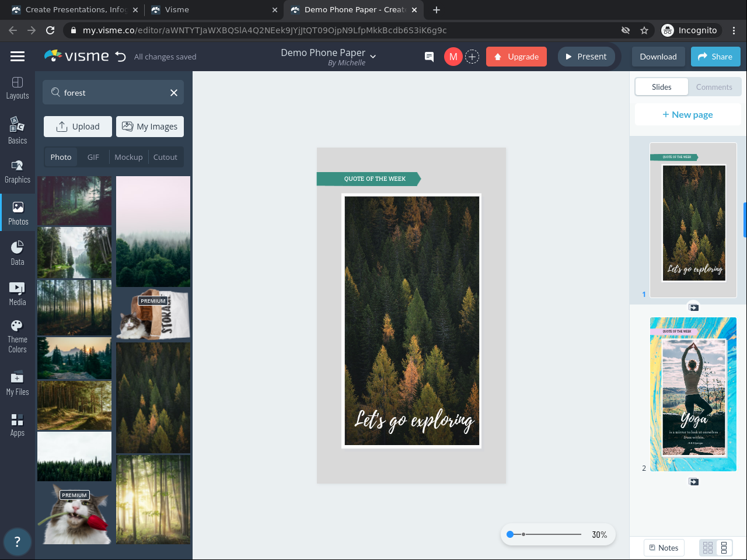Image resolution: width=747 pixels, height=560 pixels.
Task: Select the mountain sunset forest photo
Action: click(x=74, y=358)
